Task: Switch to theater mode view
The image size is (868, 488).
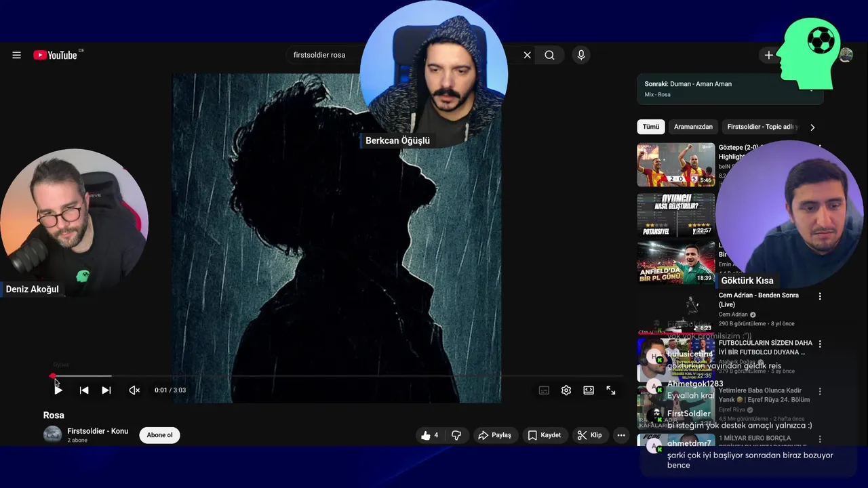Action: pyautogui.click(x=589, y=390)
